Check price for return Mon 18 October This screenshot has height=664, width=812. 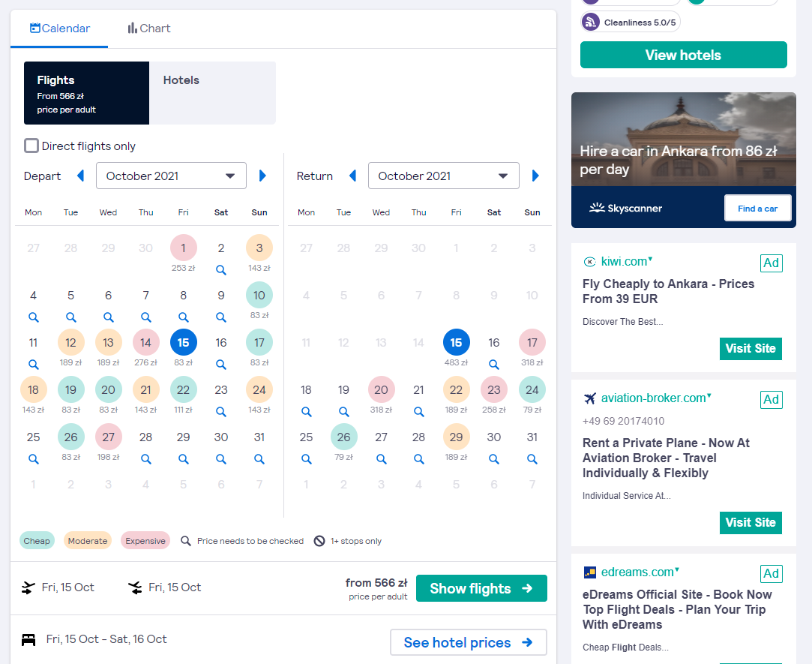click(x=306, y=412)
